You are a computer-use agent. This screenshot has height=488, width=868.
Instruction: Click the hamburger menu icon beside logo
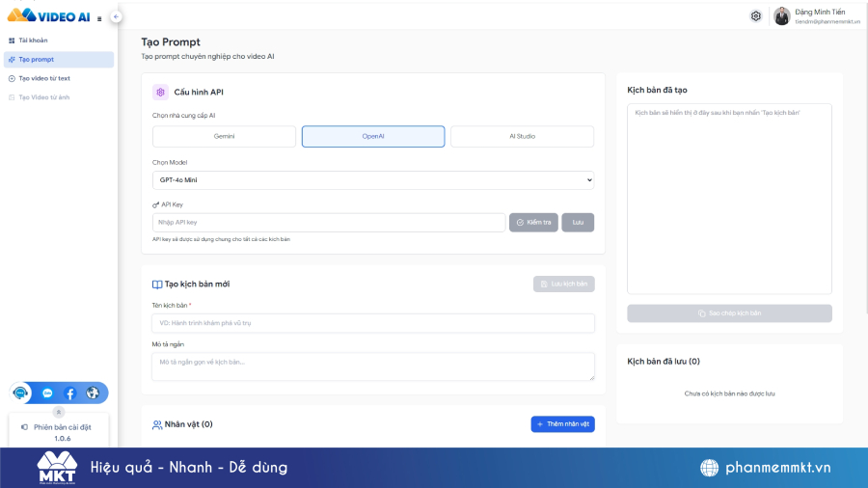click(99, 18)
